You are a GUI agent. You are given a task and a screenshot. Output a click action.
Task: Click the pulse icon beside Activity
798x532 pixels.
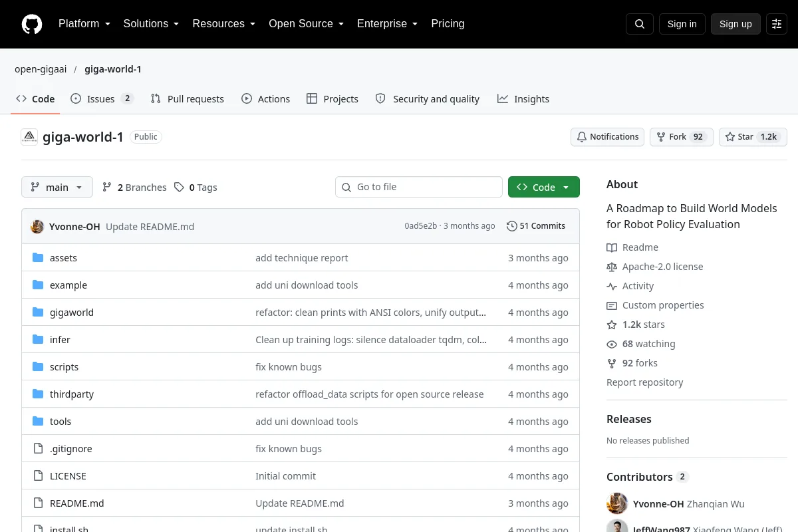(x=612, y=286)
